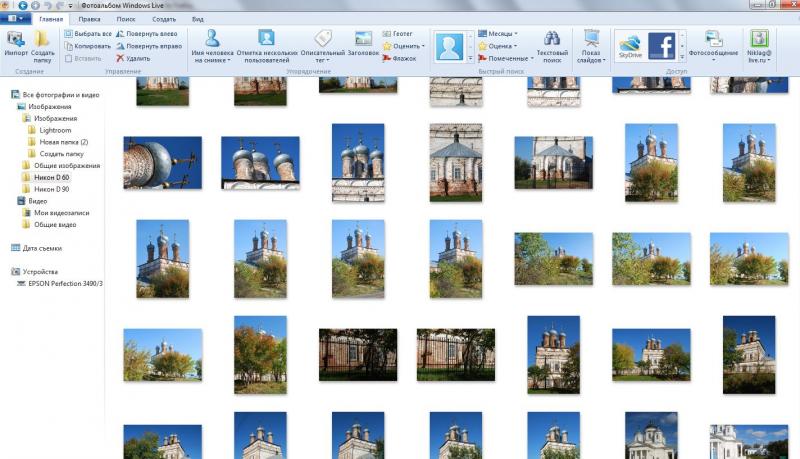This screenshot has height=459, width=800.
Task: Switch to the Правка tab
Action: [89, 19]
